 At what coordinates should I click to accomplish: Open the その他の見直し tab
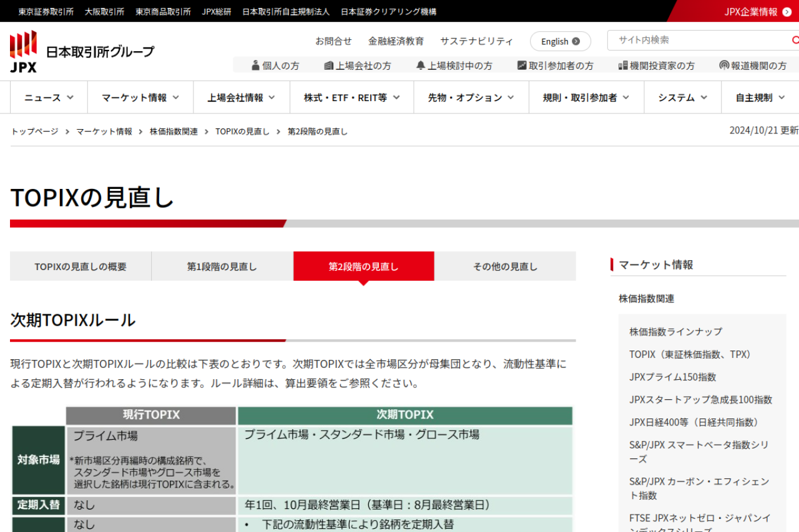(506, 266)
